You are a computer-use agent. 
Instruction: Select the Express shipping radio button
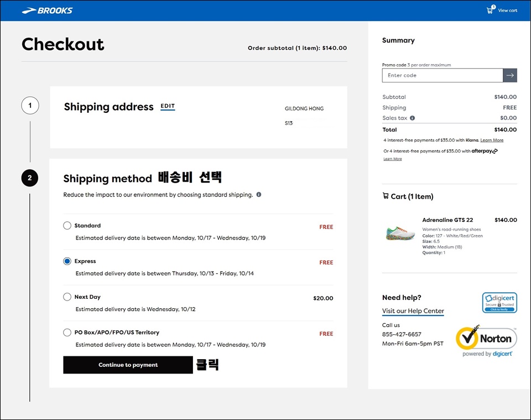pos(67,261)
